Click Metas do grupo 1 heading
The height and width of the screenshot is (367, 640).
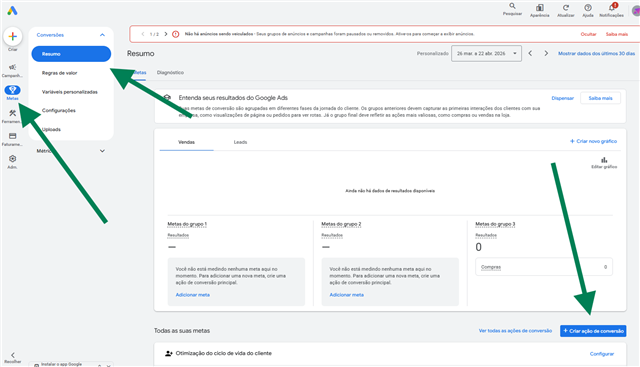[x=187, y=224]
